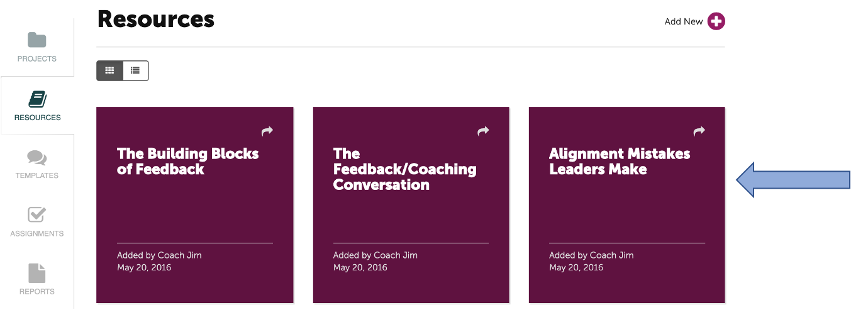Screen dimensions: 868x327
Task: Switch to grid view
Action: (109, 70)
